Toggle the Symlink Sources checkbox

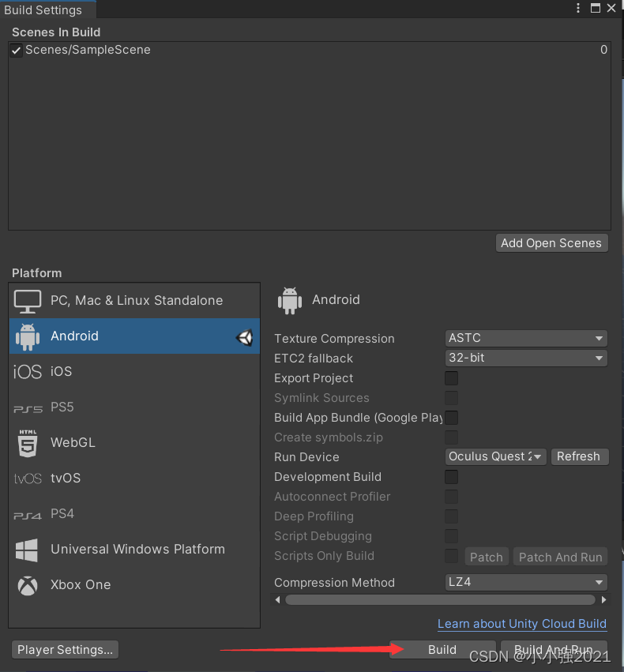click(x=451, y=398)
